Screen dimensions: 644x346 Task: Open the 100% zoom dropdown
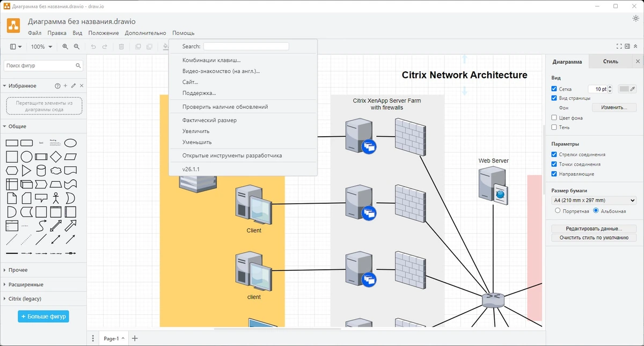pyautogui.click(x=41, y=47)
